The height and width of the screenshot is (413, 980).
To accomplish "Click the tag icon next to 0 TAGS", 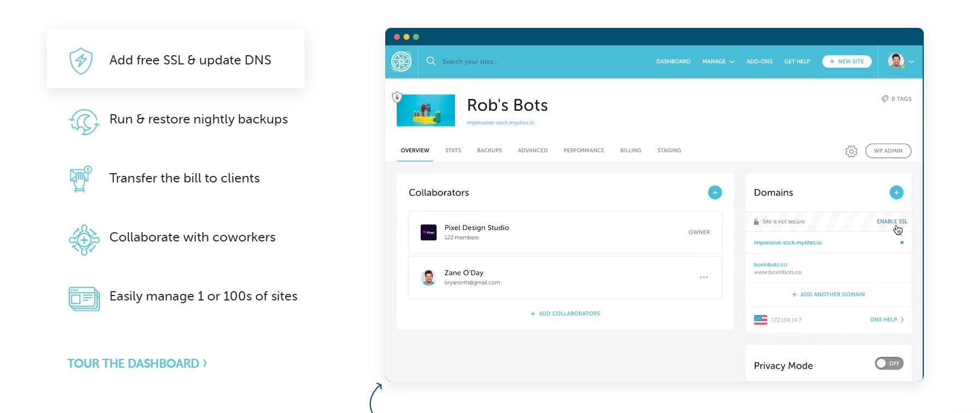I will tap(885, 99).
